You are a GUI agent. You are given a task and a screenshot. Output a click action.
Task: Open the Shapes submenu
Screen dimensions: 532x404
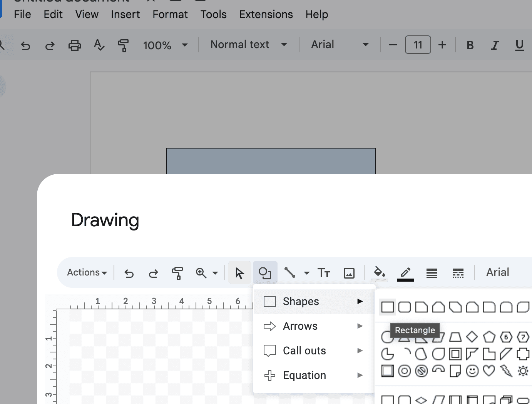coord(314,302)
